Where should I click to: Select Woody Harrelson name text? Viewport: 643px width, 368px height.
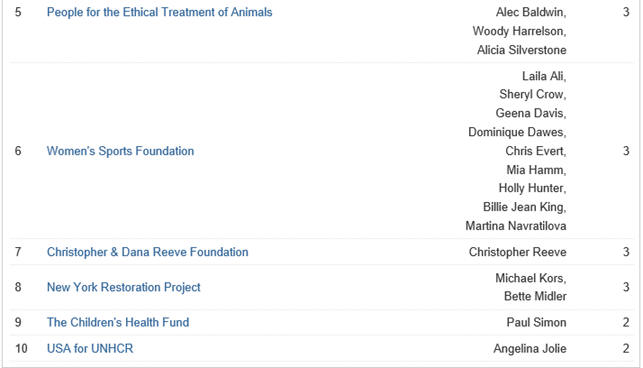518,31
